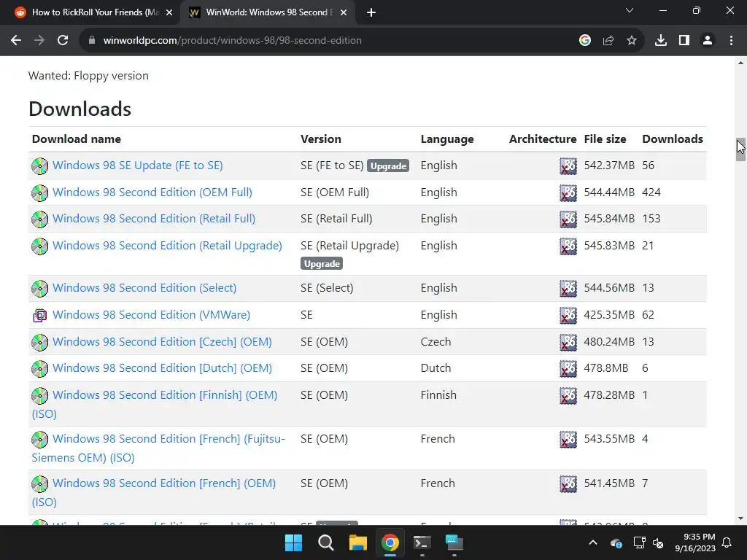This screenshot has height=560, width=747.
Task: Open a new browser tab
Action: pyautogui.click(x=371, y=12)
